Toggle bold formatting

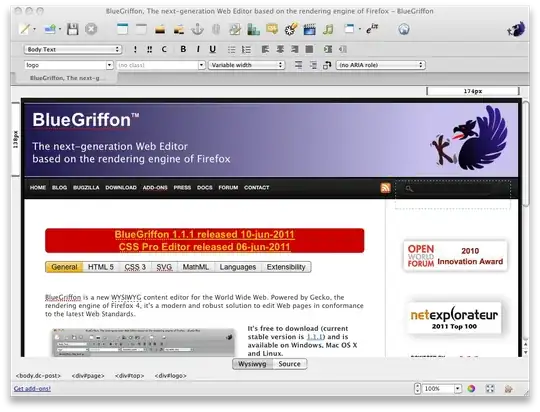click(x=183, y=49)
